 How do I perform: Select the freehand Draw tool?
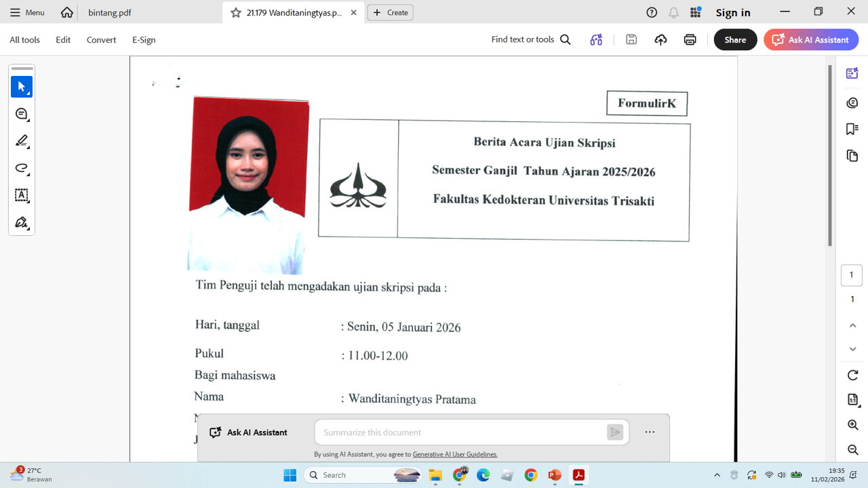point(22,168)
